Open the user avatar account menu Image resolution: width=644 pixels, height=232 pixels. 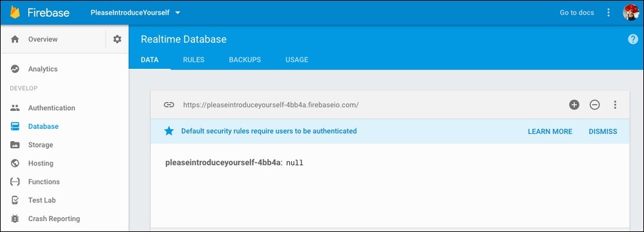coord(631,12)
